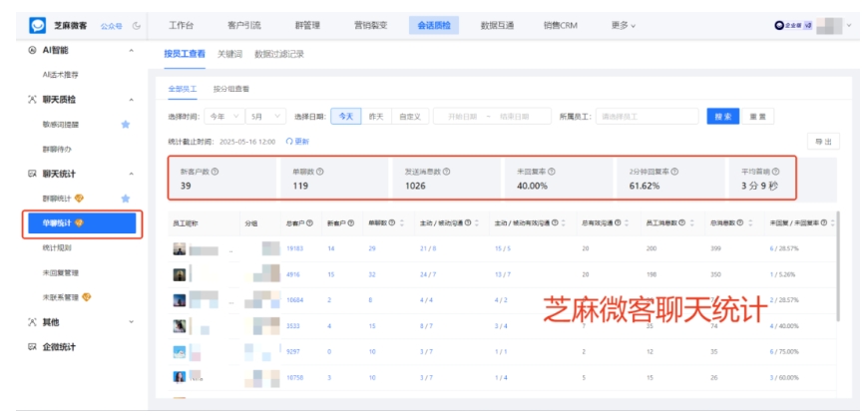Select the 今天 date option
The height and width of the screenshot is (418, 868).
point(346,117)
